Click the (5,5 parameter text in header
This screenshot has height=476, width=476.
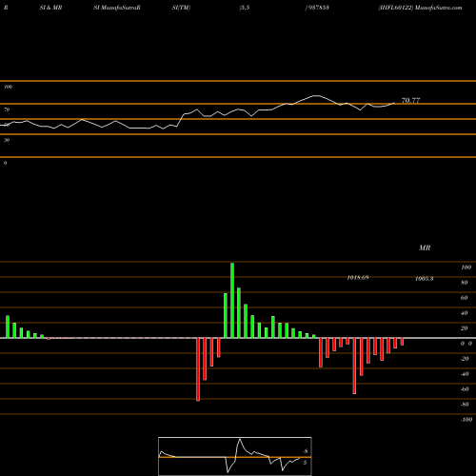pyautogui.click(x=245, y=8)
